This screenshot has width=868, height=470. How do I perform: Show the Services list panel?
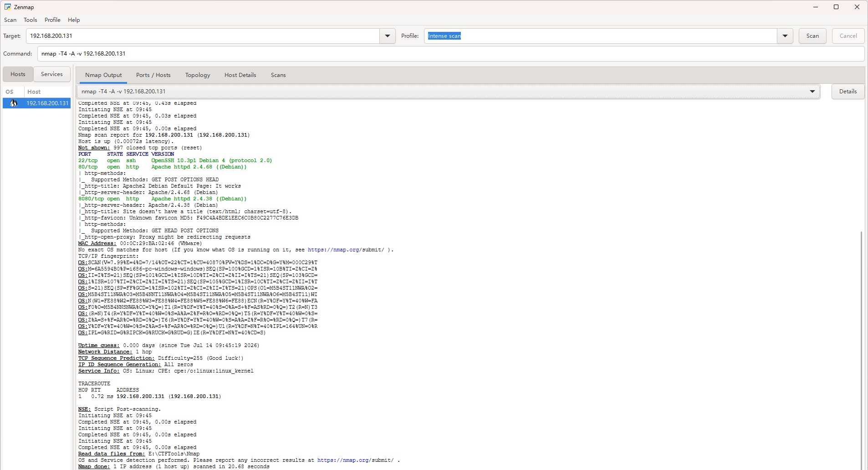tap(52, 74)
